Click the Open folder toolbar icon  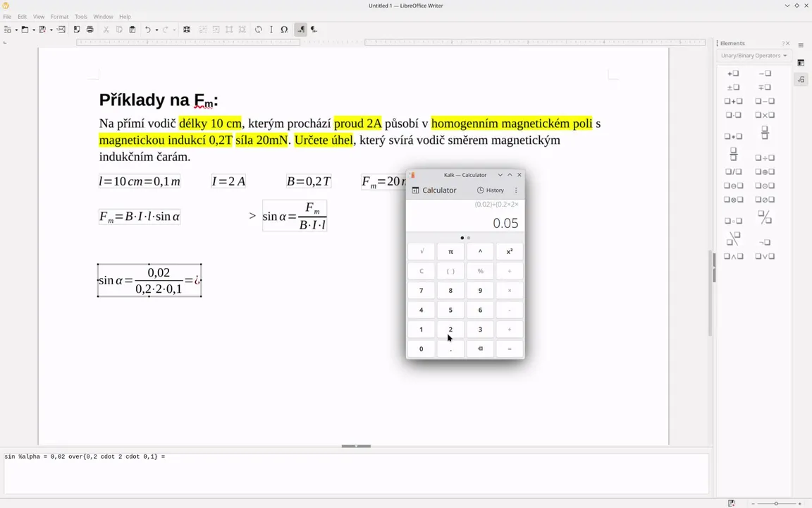25,30
